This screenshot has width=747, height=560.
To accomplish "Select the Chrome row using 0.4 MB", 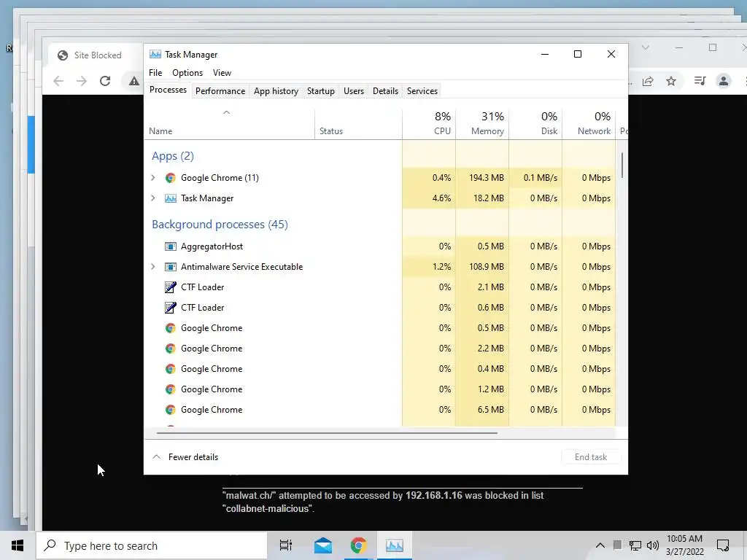I will (x=379, y=369).
